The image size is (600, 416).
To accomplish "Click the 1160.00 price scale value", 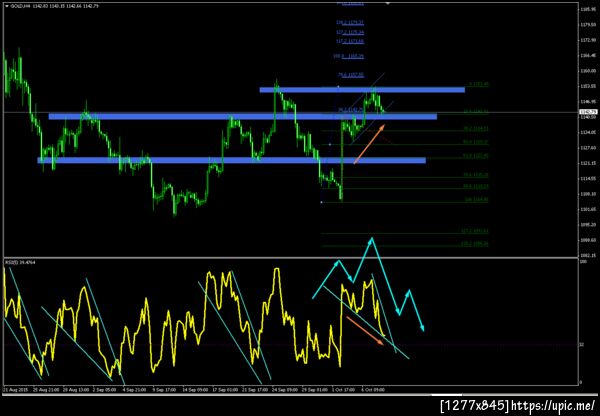I will 589,71.
